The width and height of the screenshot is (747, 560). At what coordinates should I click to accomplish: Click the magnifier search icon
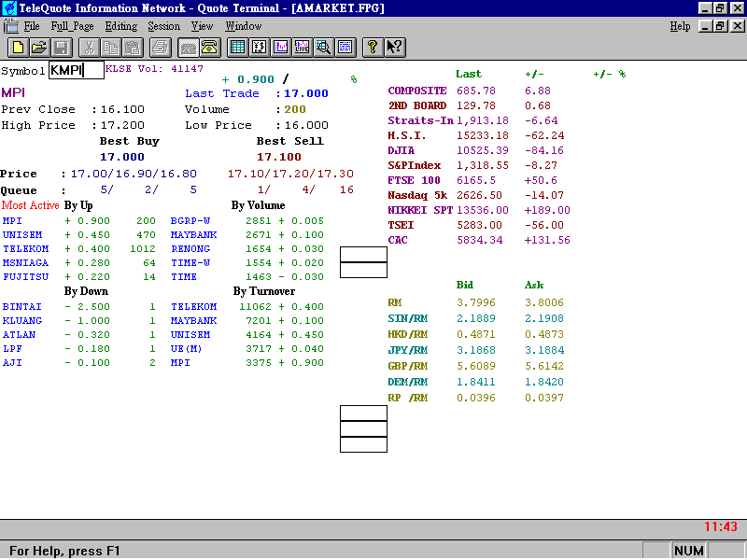point(323,48)
